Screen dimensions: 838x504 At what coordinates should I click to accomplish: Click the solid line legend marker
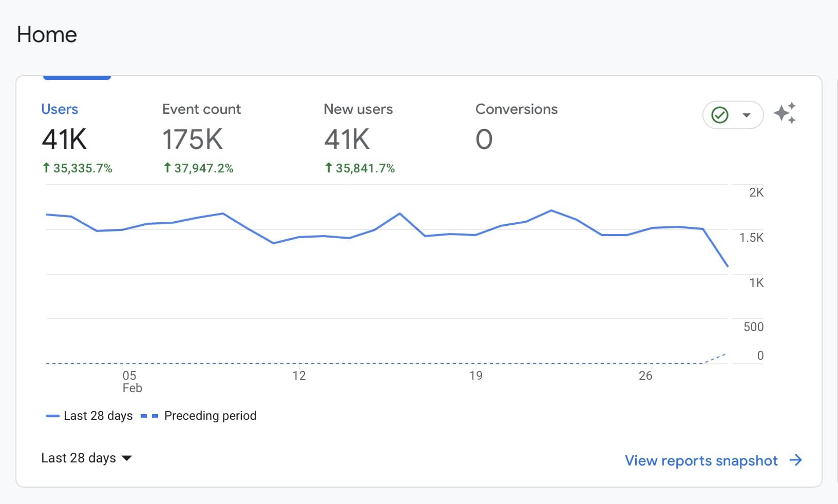(53, 416)
